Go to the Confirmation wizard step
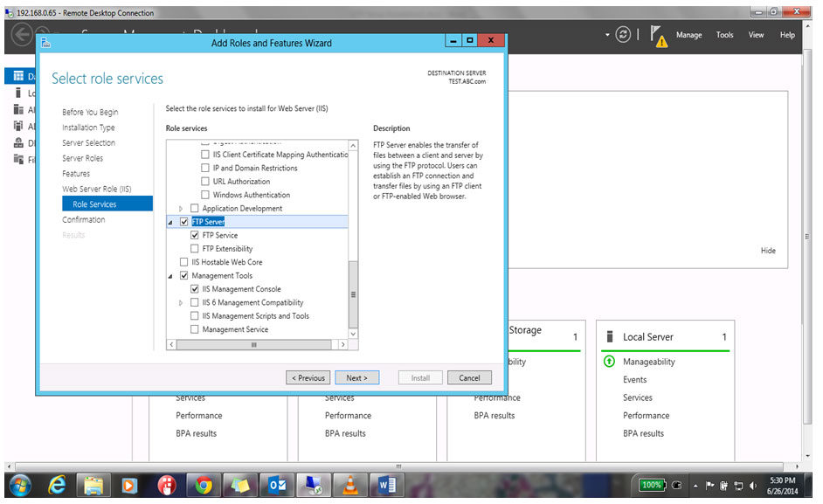Image resolution: width=823 pixels, height=504 pixels. click(x=84, y=219)
